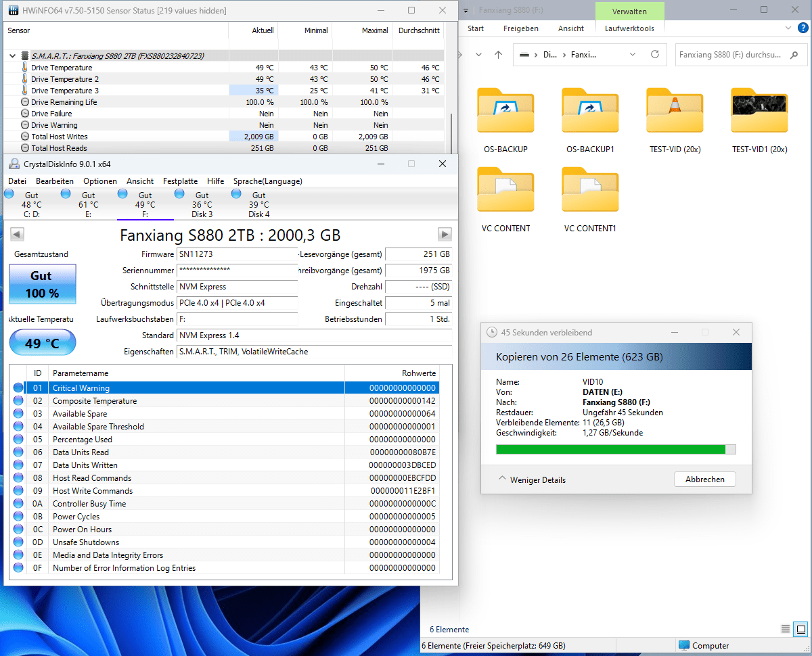Open the Ansicht ribbon tab in Explorer
The width and height of the screenshot is (812, 656).
(x=571, y=28)
